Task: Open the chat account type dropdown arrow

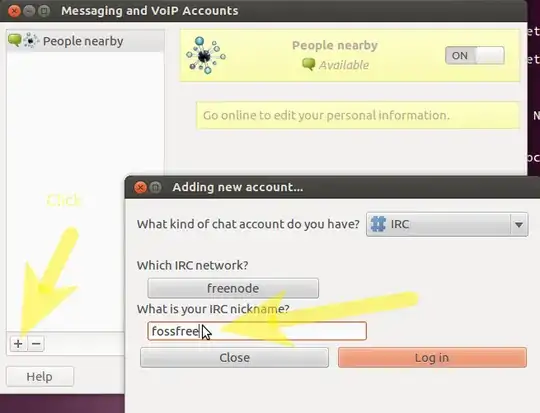Action: (519, 225)
